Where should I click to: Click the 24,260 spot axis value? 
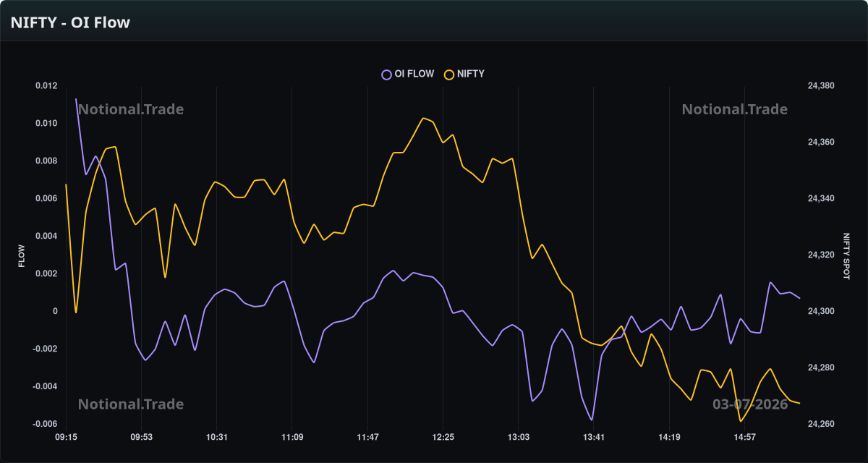pos(821,424)
